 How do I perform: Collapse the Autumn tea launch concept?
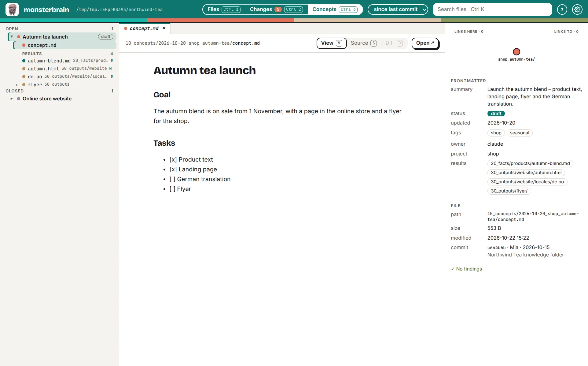(x=12, y=37)
